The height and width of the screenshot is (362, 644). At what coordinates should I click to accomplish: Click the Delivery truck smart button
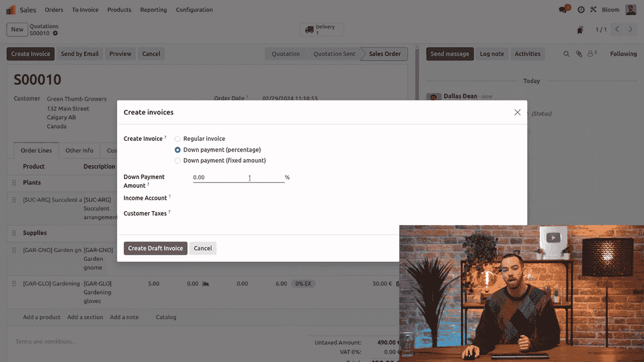pyautogui.click(x=321, y=30)
